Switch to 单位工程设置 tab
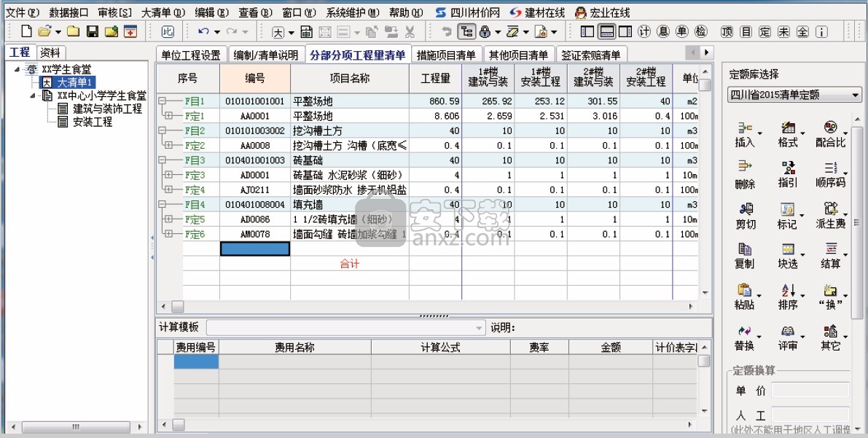Screen dimensions: 868x438 191,55
